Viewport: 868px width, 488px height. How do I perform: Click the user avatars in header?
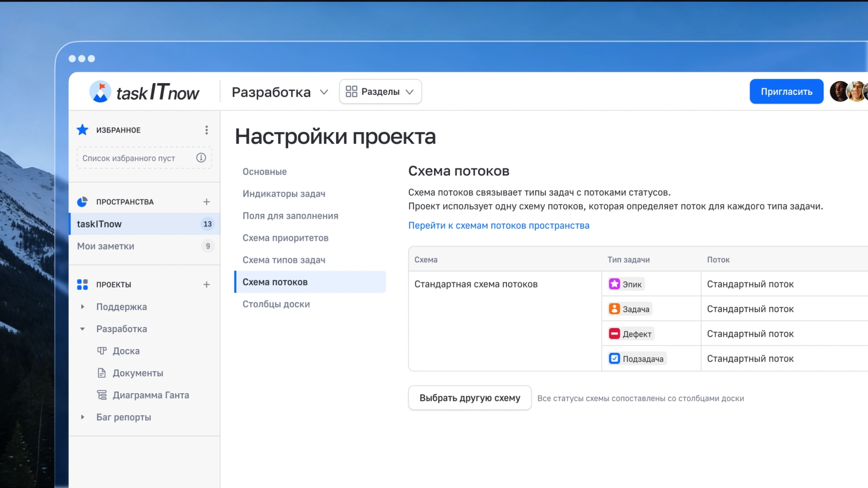tap(849, 91)
